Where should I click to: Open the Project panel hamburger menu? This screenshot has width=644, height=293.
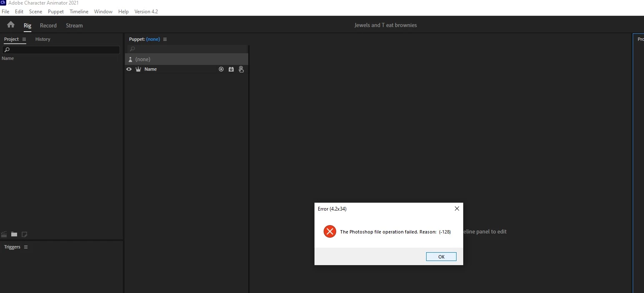pos(24,39)
